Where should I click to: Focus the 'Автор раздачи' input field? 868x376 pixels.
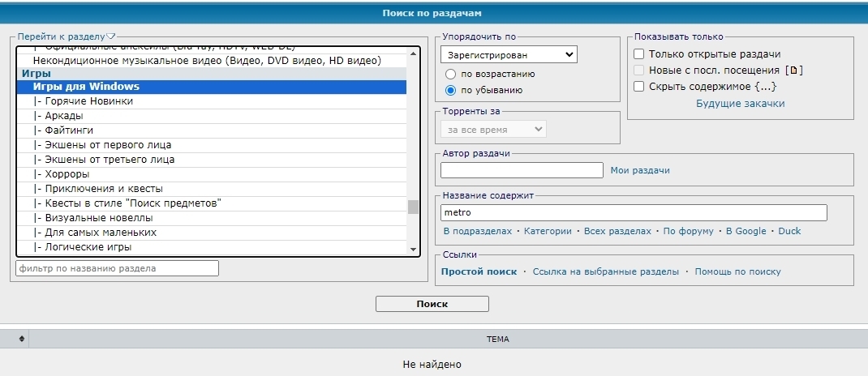(x=522, y=170)
